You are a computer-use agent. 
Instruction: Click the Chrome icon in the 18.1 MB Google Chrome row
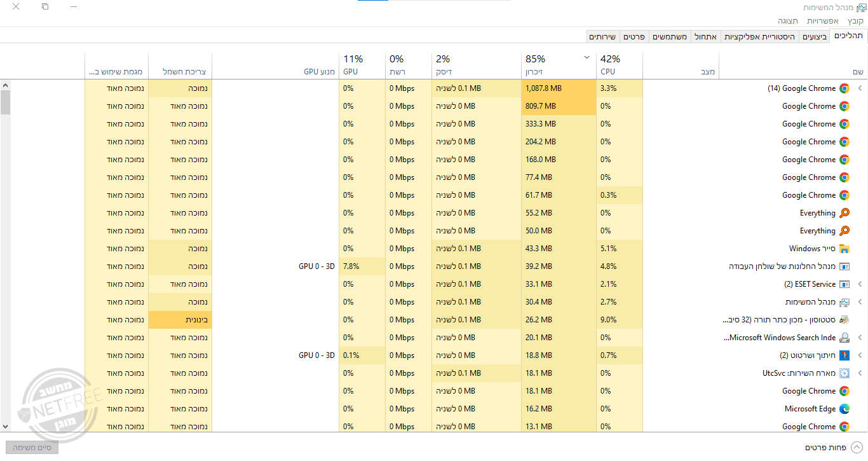pyautogui.click(x=844, y=391)
